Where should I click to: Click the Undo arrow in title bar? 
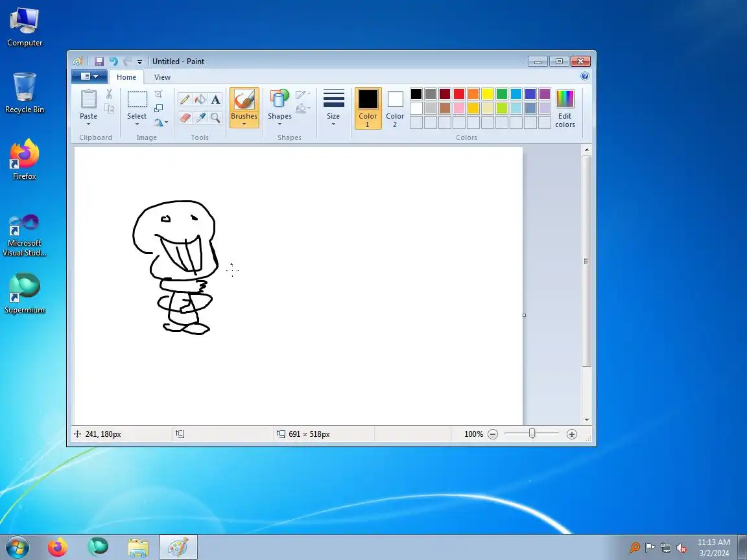coord(113,62)
